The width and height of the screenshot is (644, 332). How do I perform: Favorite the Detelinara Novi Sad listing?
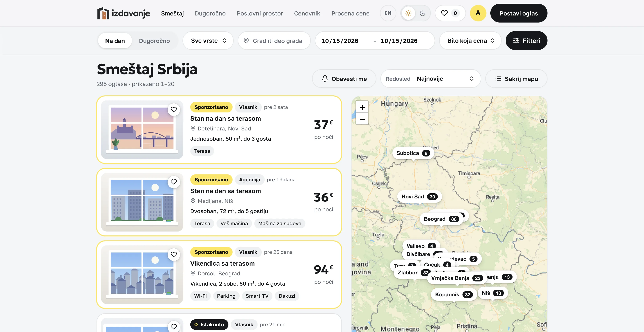pos(174,109)
